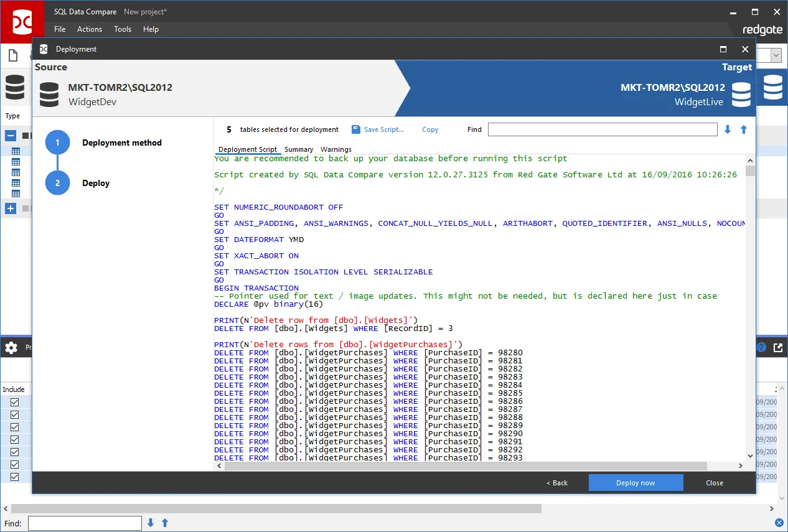Click the blue up arrow next to Find

743,129
